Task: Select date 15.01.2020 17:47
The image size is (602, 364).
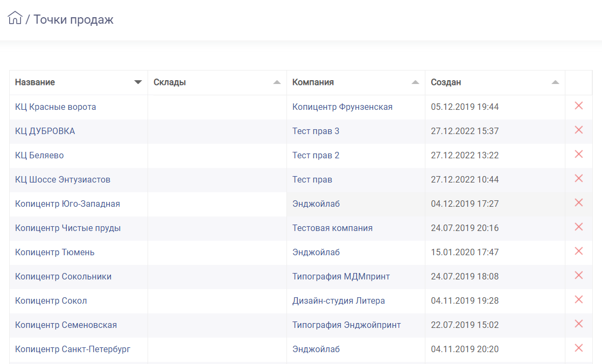Action: point(465,252)
